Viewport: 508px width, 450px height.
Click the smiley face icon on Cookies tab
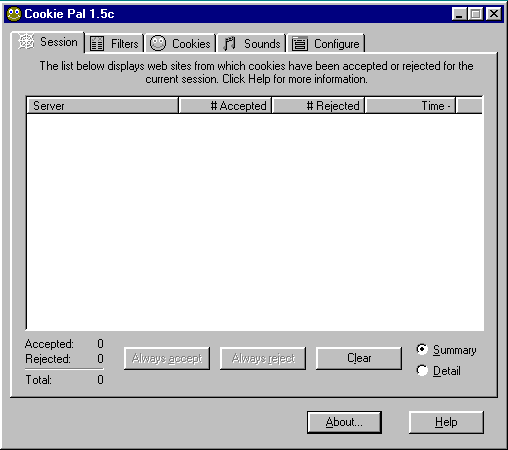(158, 43)
